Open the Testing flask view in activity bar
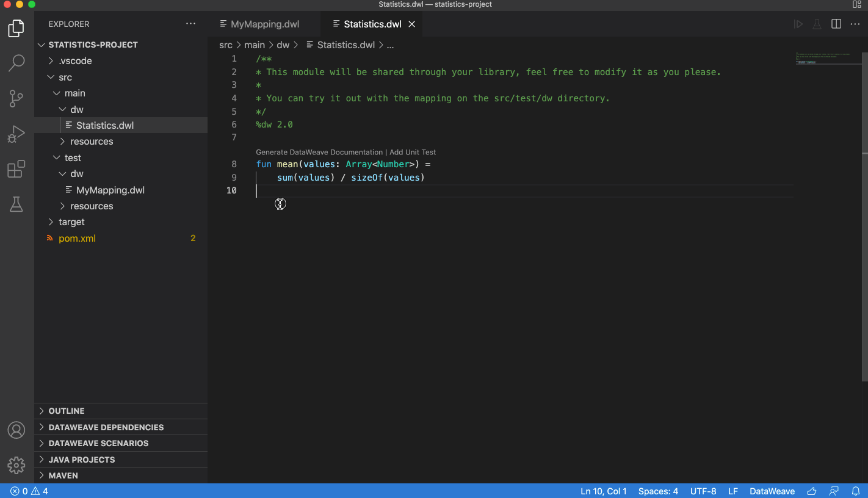868x498 pixels. coord(16,204)
